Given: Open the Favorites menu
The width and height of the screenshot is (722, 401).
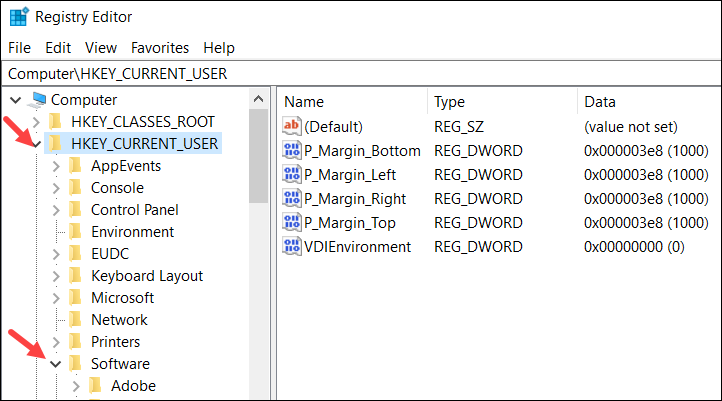Looking at the screenshot, I should coord(160,48).
